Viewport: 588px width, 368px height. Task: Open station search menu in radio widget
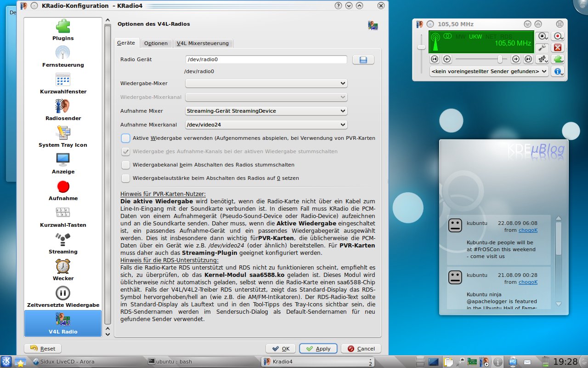click(x=543, y=59)
